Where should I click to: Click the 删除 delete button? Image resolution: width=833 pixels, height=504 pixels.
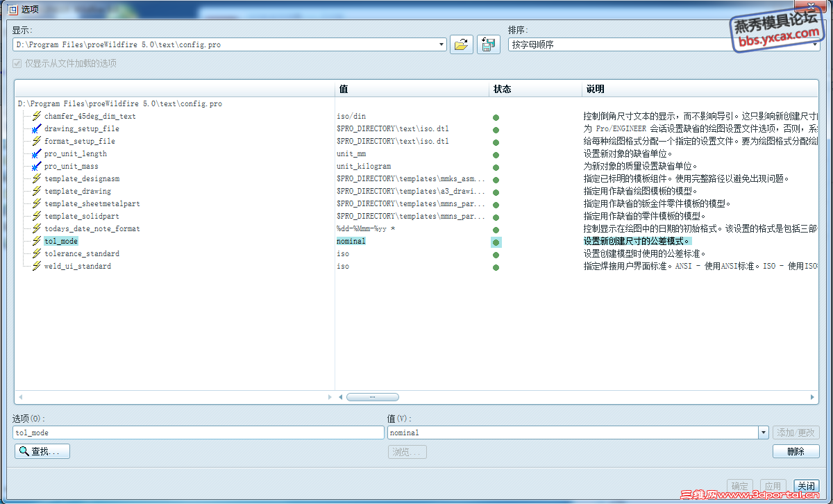(x=796, y=452)
